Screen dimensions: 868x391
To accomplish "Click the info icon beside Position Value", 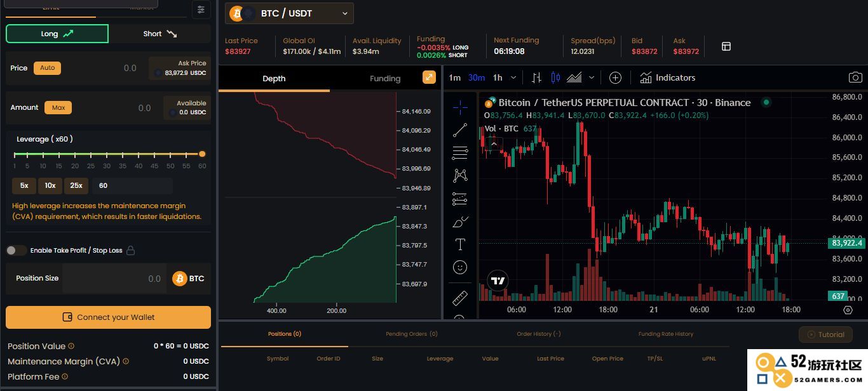I will click(x=71, y=346).
